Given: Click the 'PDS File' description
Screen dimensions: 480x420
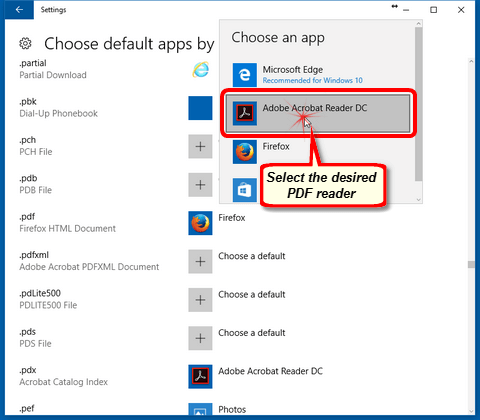Looking at the screenshot, I should click(x=35, y=343).
